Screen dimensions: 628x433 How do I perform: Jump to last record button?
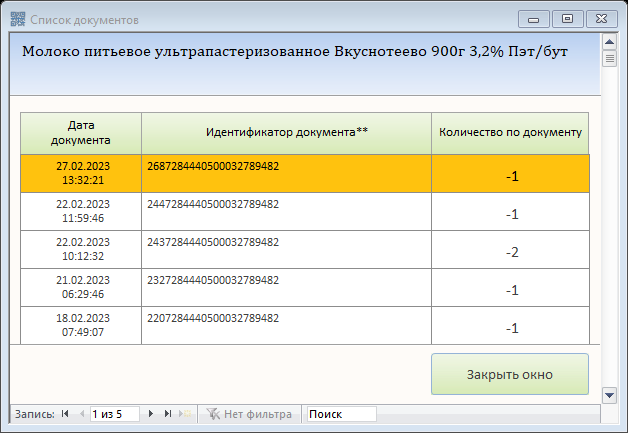[167, 413]
